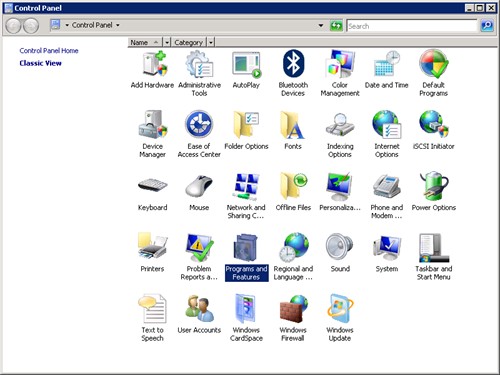
Task: Open Text to Speech settings
Action: click(x=152, y=318)
